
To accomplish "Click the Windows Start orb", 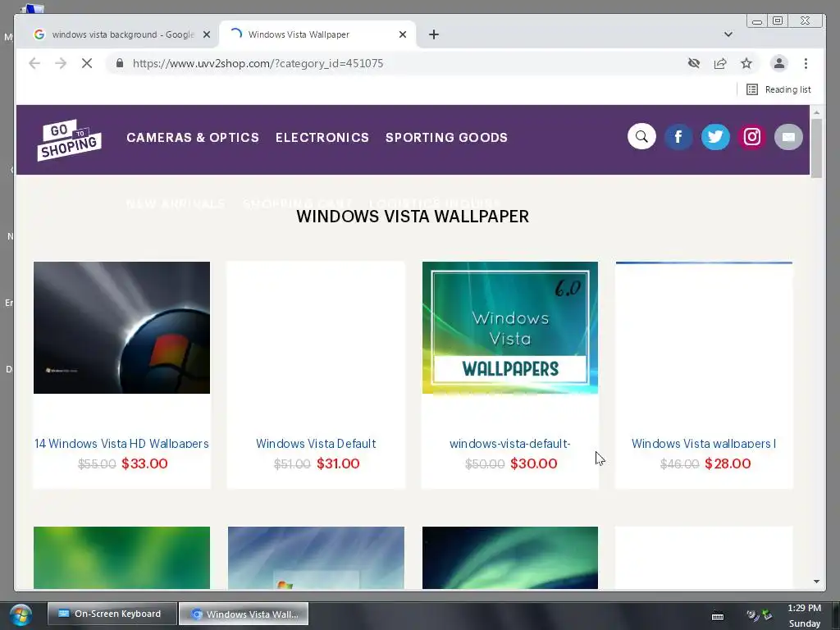I will pos(21,615).
